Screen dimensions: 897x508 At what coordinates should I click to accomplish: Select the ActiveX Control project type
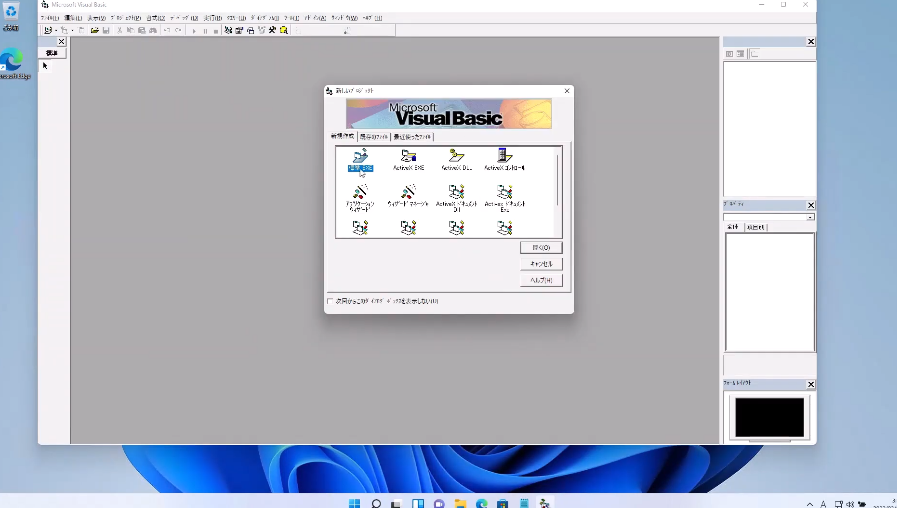point(504,159)
